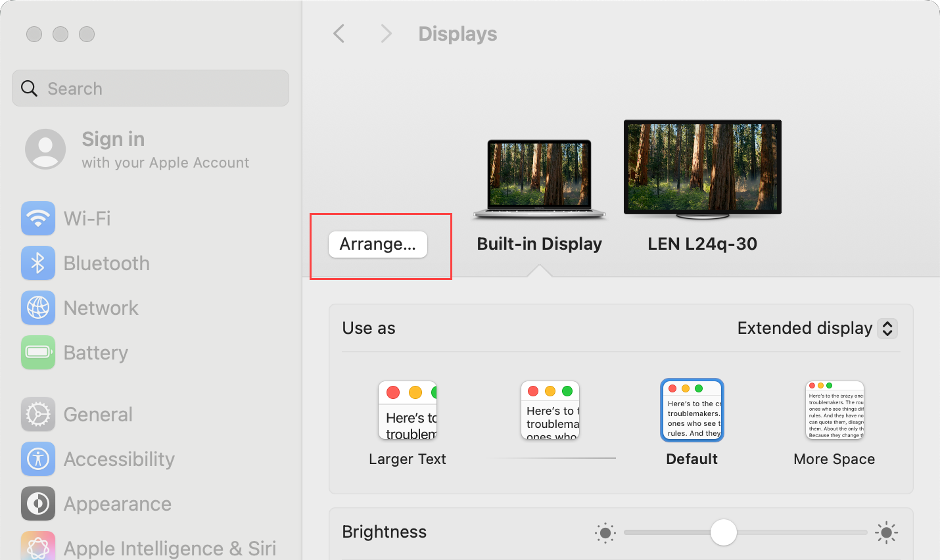Open Wi-Fi settings icon in sidebar

pyautogui.click(x=38, y=218)
